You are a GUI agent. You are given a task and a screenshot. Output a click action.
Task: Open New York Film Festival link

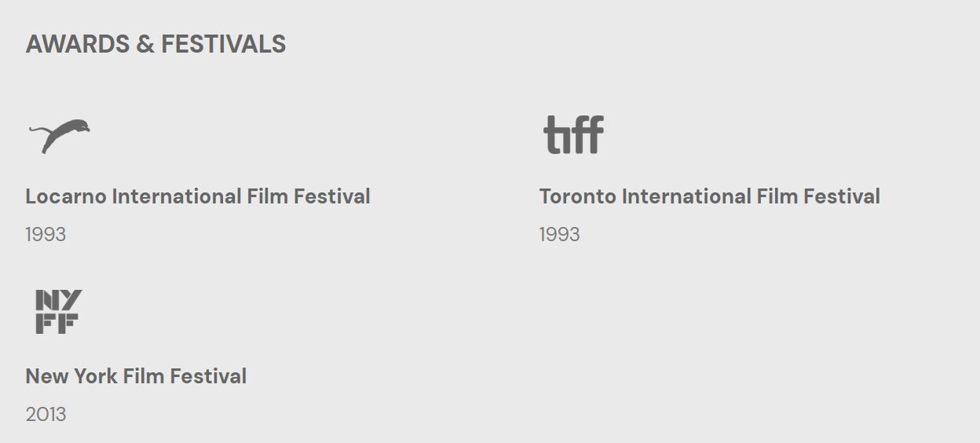(x=136, y=376)
